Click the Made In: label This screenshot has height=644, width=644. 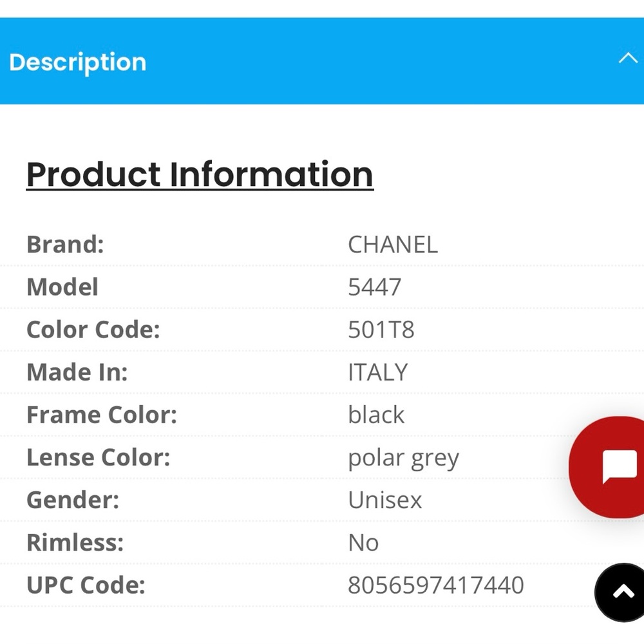pos(77,372)
